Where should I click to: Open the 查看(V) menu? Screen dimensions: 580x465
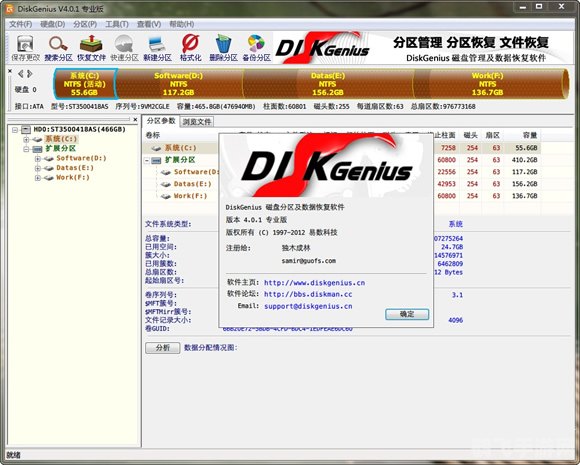[x=149, y=24]
